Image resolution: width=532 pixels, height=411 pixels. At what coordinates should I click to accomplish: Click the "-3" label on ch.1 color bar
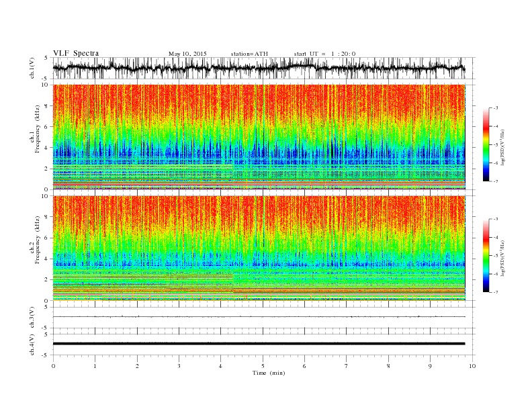[x=496, y=108]
